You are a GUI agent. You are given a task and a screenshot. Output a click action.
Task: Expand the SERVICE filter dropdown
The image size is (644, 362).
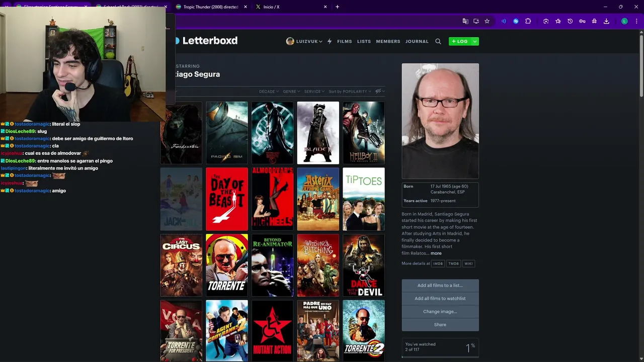314,92
